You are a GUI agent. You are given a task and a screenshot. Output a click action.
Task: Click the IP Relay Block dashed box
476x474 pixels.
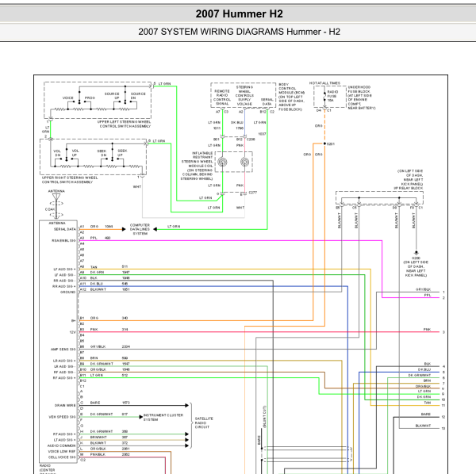[379, 197]
